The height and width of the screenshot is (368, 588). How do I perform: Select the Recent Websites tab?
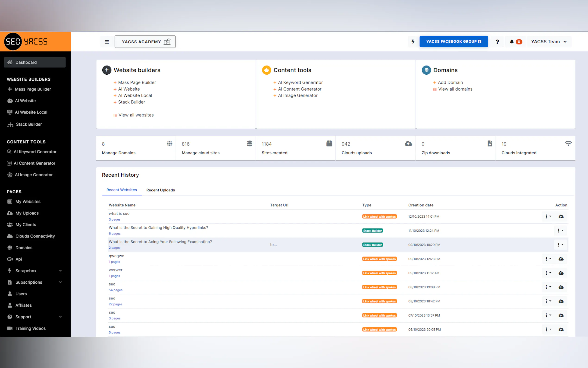[x=122, y=190]
